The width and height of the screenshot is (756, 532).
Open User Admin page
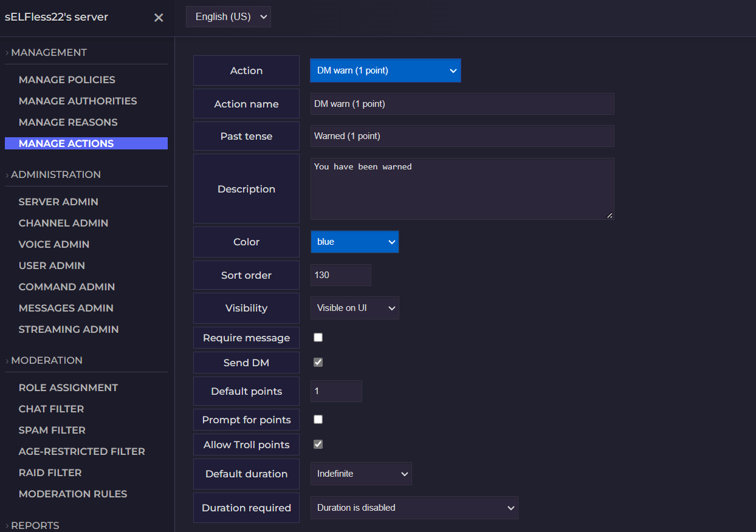52,265
